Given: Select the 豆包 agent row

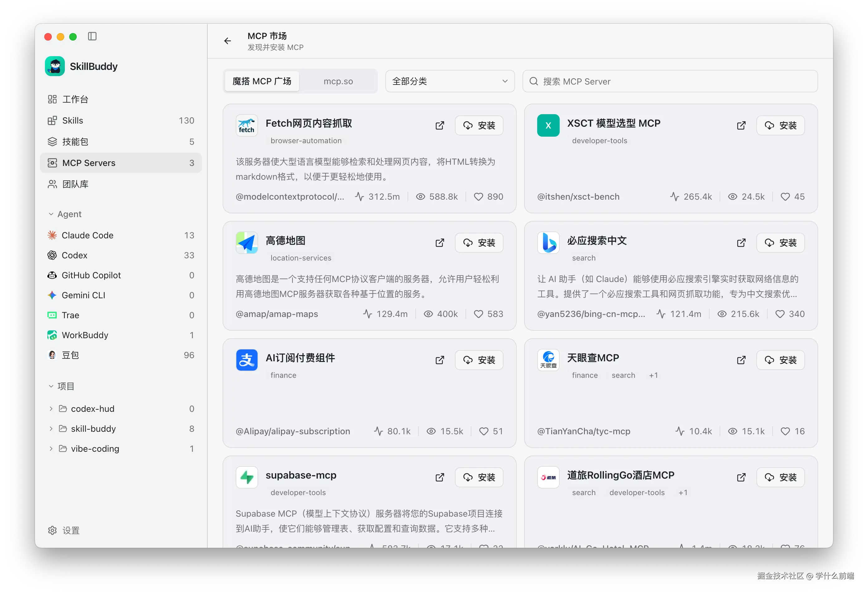Looking at the screenshot, I should (x=121, y=355).
